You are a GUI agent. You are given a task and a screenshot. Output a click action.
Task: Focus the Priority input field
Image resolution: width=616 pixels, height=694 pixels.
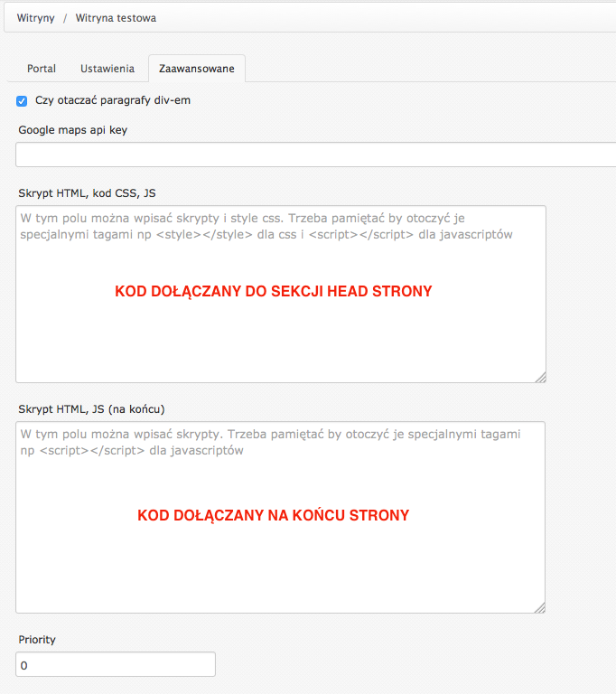pos(116,664)
